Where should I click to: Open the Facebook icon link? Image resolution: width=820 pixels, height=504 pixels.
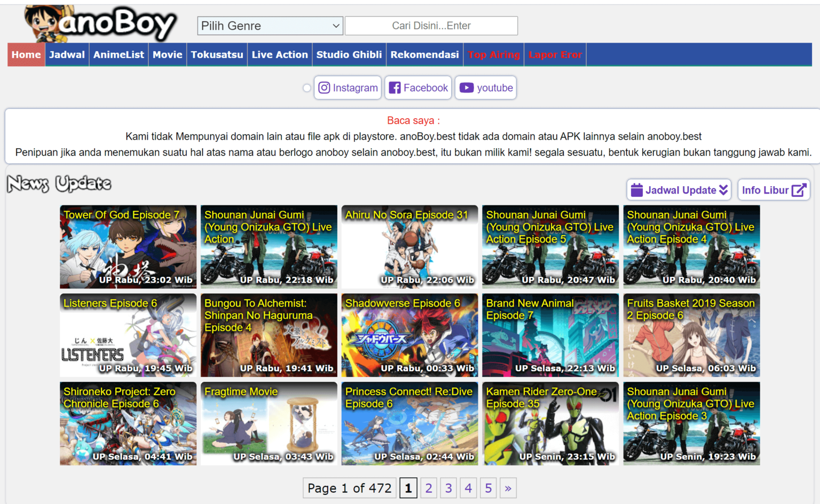[395, 87]
